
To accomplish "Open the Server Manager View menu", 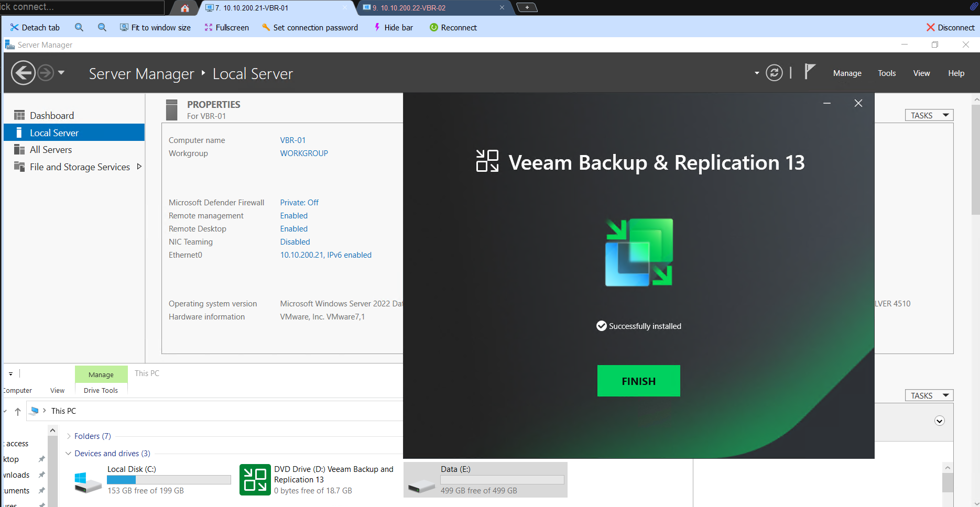I will [x=921, y=73].
